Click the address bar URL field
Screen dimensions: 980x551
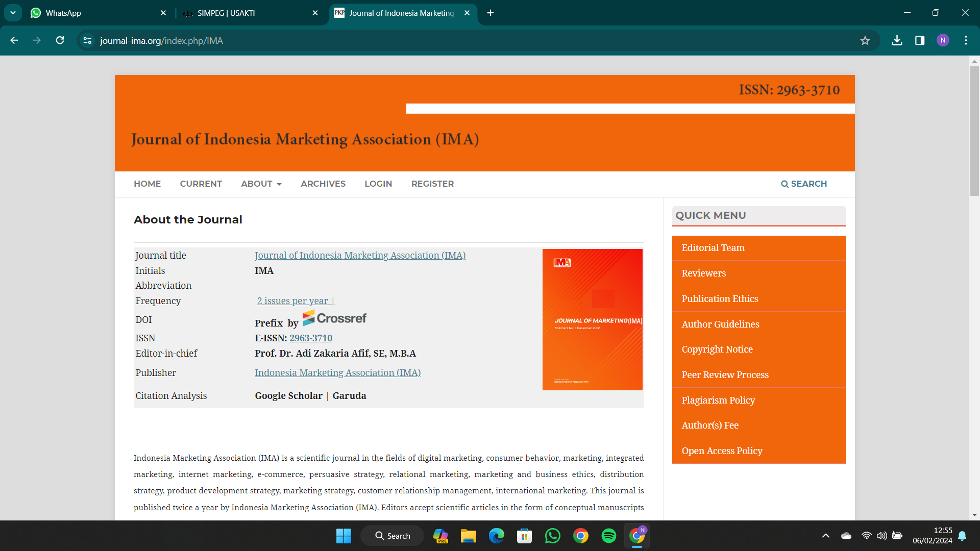(x=475, y=40)
